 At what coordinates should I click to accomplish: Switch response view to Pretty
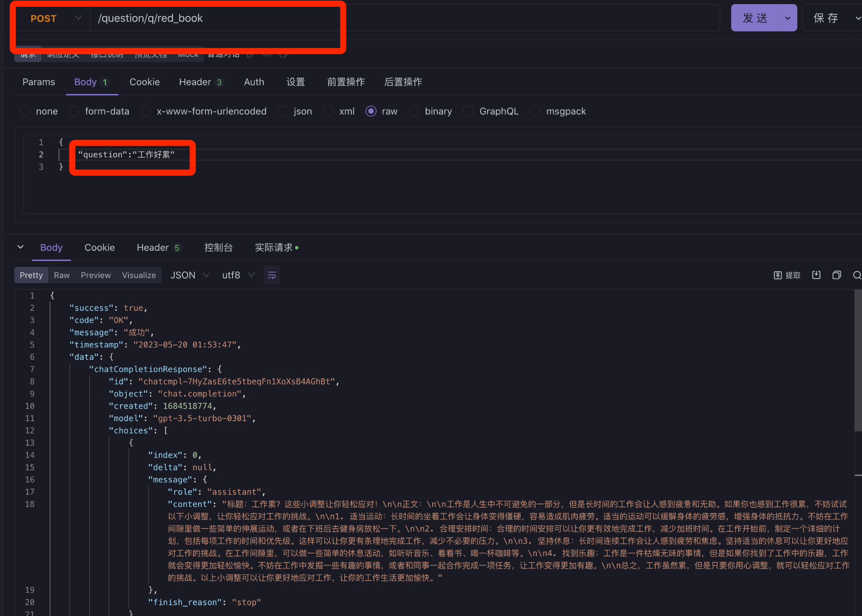[x=31, y=275]
